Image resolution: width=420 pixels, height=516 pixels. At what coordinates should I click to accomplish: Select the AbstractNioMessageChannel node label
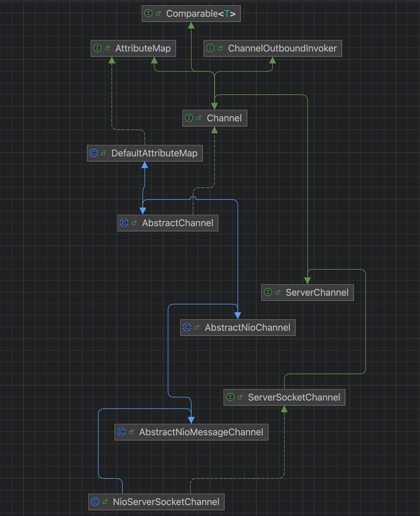click(x=201, y=432)
